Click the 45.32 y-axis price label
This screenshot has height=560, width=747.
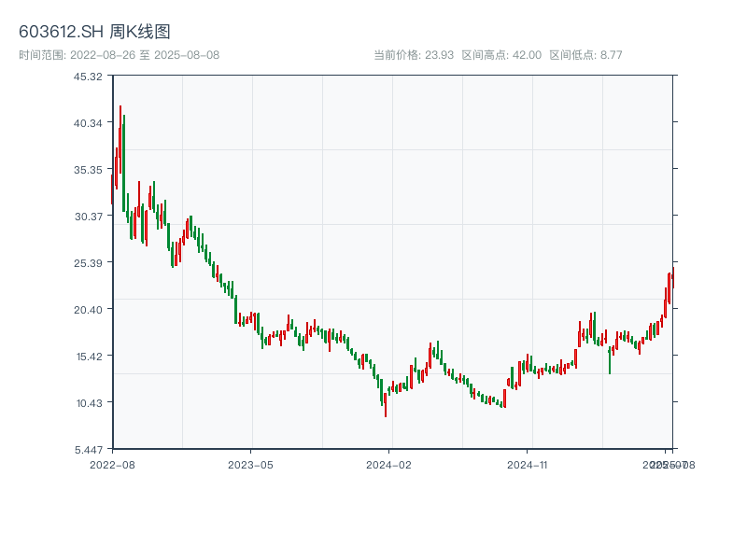click(89, 76)
